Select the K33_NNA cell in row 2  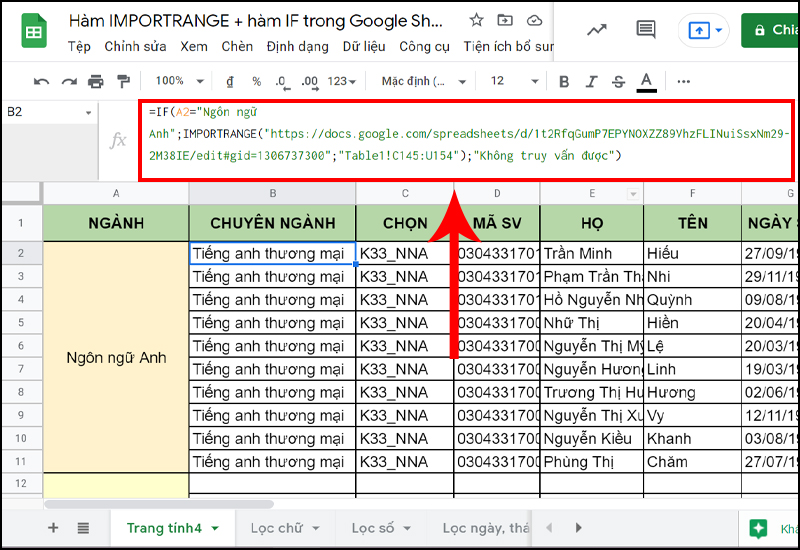[x=405, y=253]
